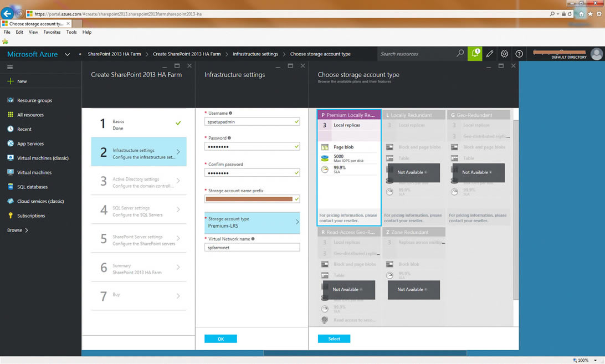605x364 pixels.
Task: Open step 7 Buy
Action: pyautogui.click(x=139, y=296)
